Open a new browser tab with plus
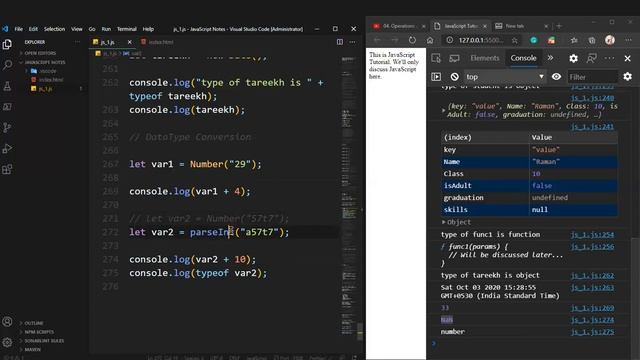Viewport: 640px width, 360px height. coord(559,26)
